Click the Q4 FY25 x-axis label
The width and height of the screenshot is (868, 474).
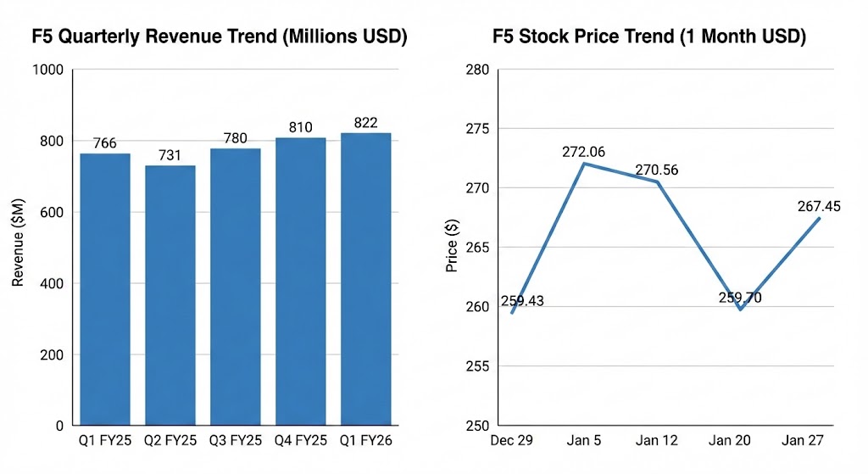301,442
